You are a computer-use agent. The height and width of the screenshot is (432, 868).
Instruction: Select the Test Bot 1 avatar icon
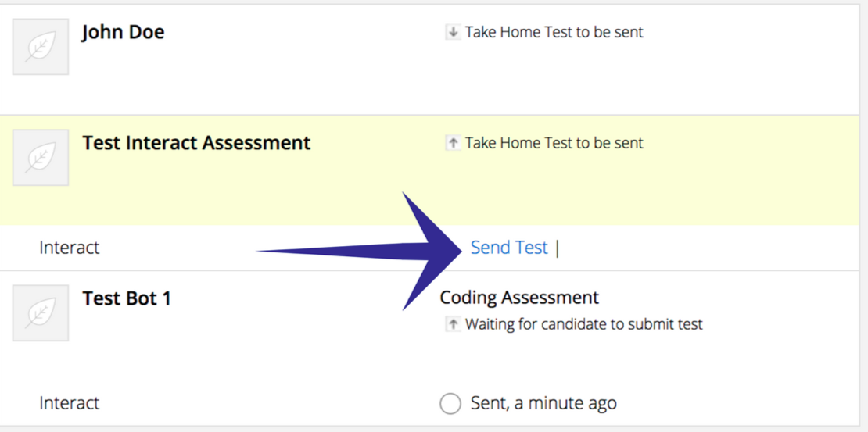click(x=41, y=313)
